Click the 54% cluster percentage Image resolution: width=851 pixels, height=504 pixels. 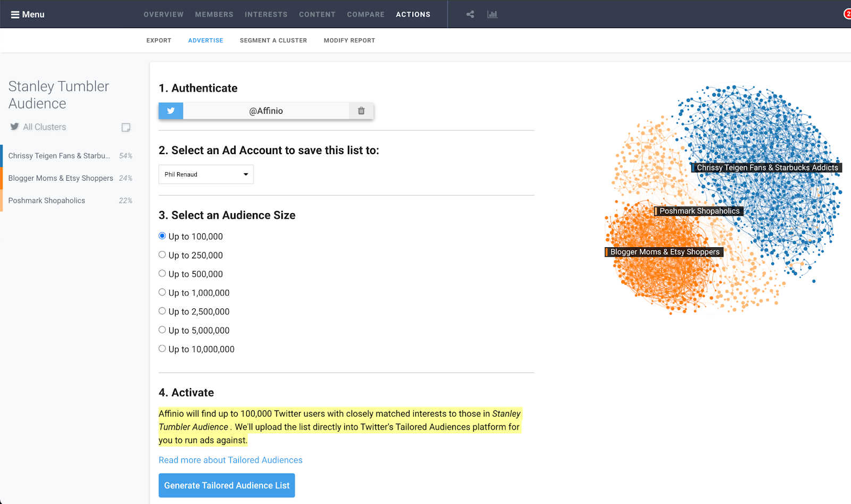126,156
